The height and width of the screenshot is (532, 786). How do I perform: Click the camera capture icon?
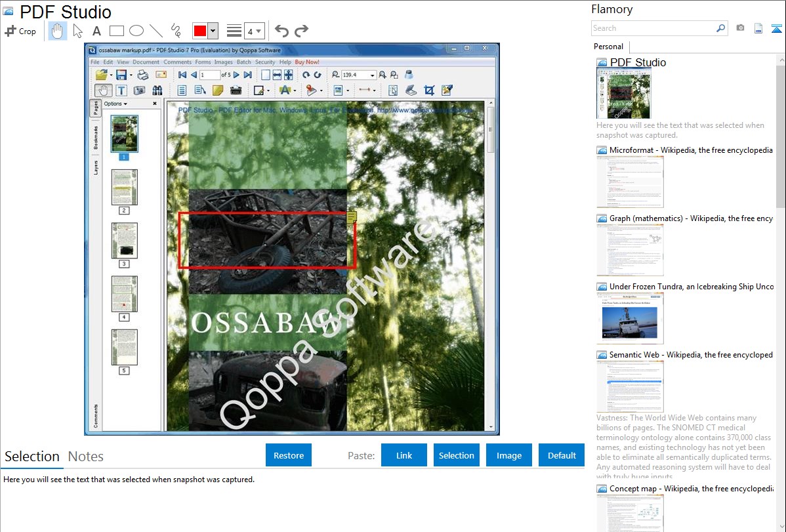pyautogui.click(x=740, y=28)
